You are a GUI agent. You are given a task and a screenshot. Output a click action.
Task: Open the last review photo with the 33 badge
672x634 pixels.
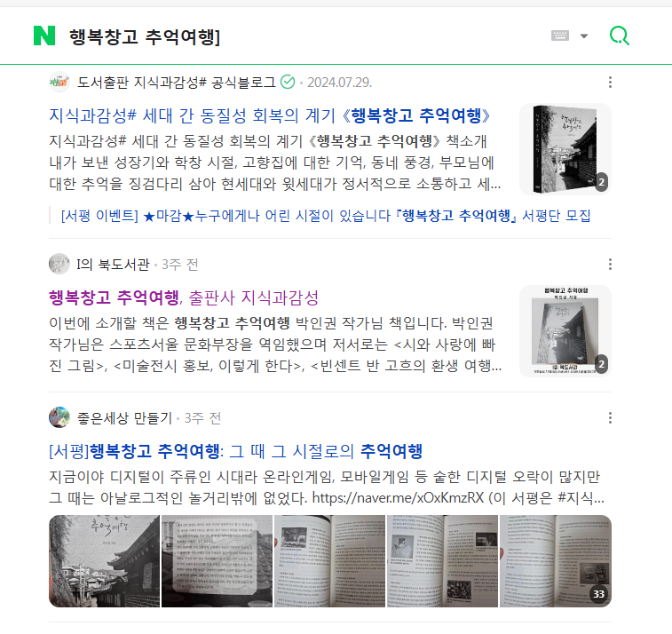pos(556,561)
